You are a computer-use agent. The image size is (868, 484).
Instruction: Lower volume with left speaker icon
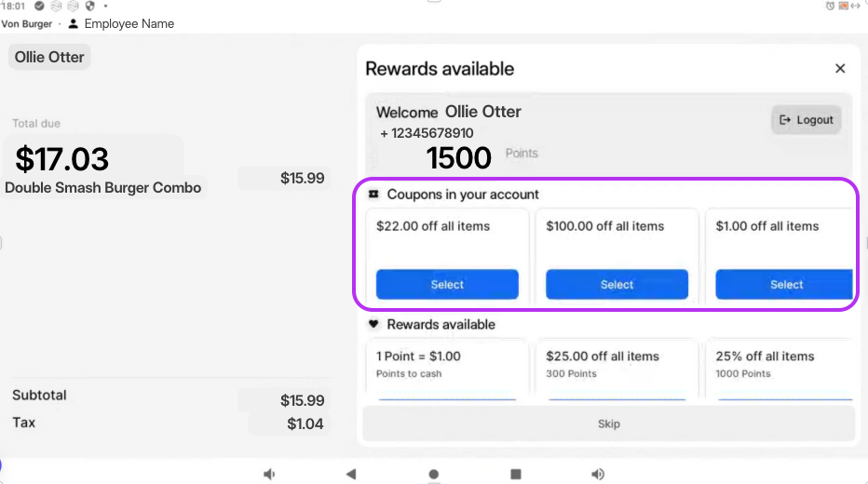pyautogui.click(x=269, y=474)
